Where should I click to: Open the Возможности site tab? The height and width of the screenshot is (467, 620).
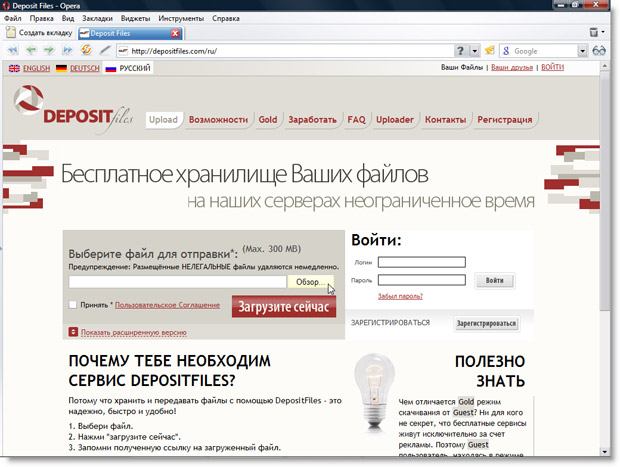[x=218, y=120]
